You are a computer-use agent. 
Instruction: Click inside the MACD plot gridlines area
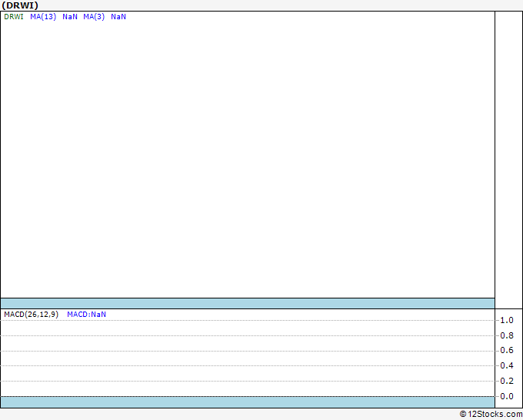[x=247, y=358]
